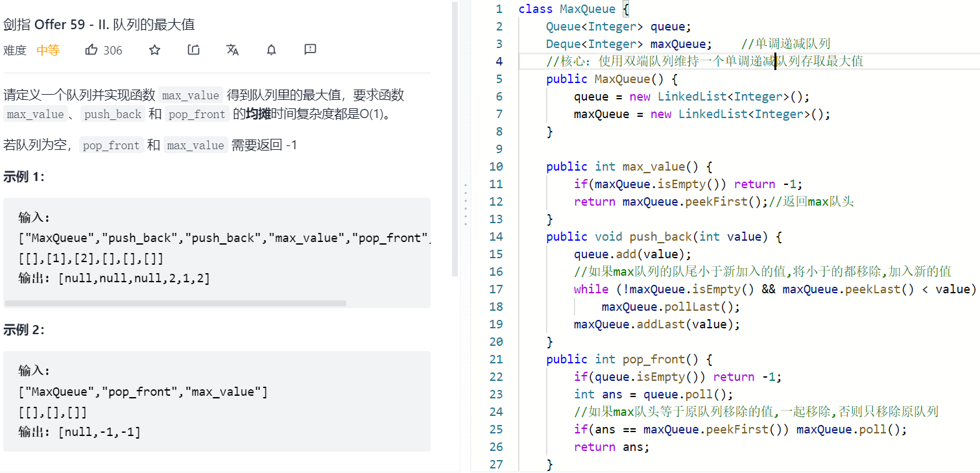Click the difficulty label 中等
Viewport: 980px width, 473px height.
click(x=48, y=51)
